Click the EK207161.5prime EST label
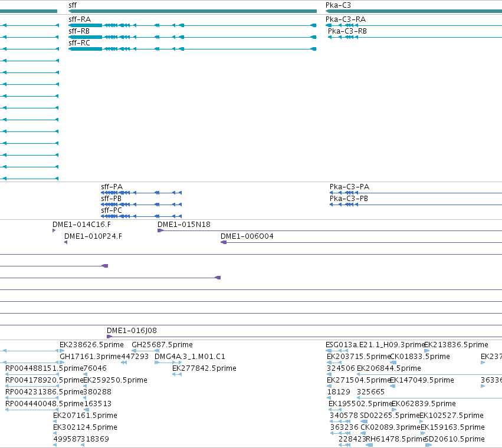502x448 pixels. [85, 416]
